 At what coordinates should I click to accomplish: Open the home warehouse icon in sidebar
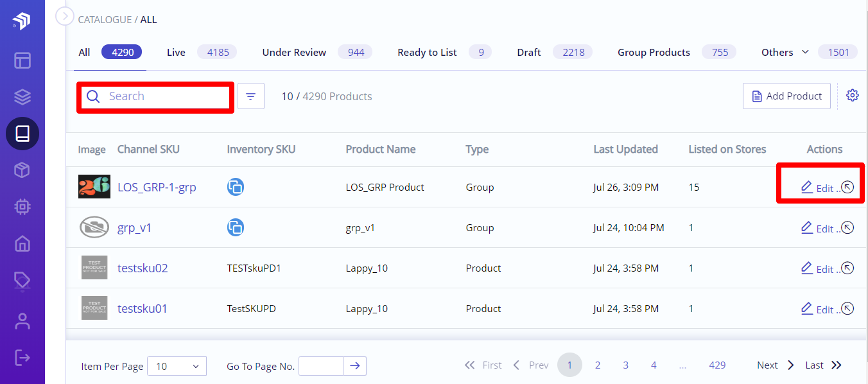tap(22, 243)
